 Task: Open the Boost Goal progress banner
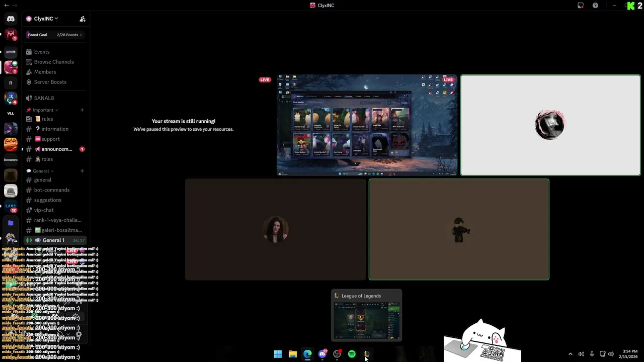(55, 35)
